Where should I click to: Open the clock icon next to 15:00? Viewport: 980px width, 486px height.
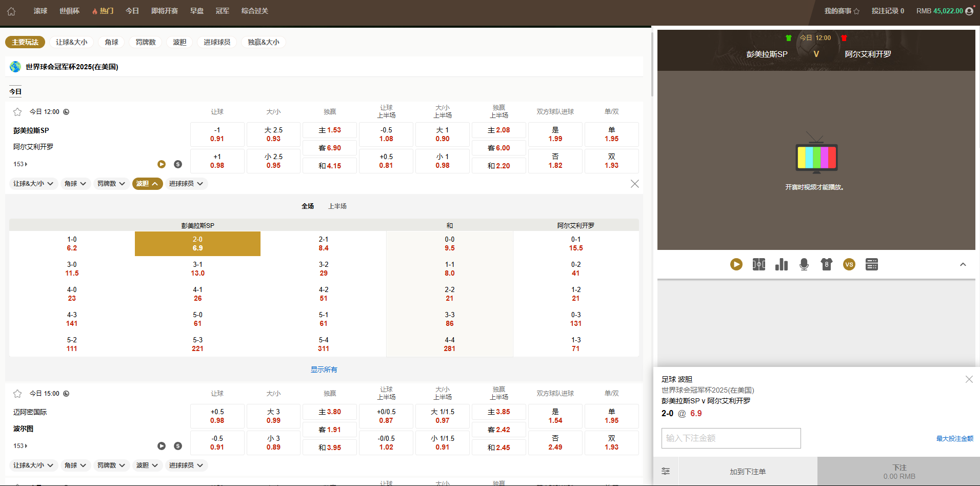coord(66,394)
